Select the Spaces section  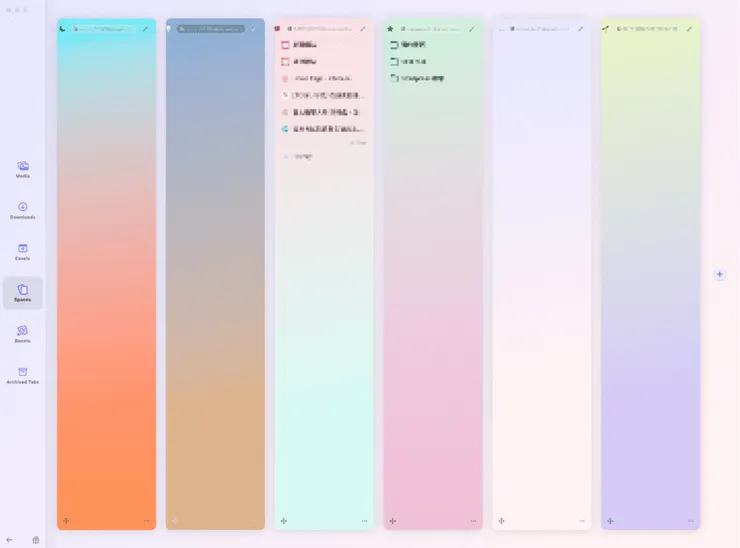pos(23,293)
